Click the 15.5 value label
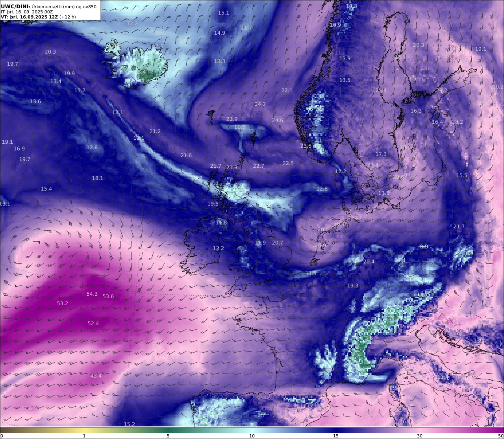504x439 pixels. click(462, 176)
